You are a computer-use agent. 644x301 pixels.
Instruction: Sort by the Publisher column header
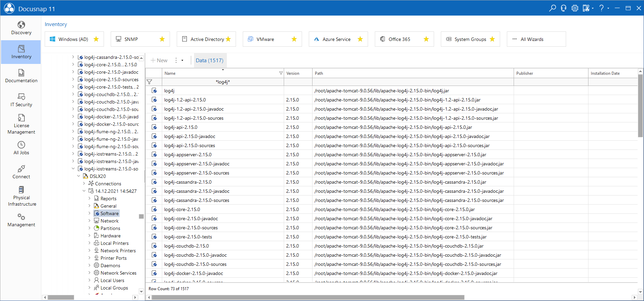coord(551,73)
